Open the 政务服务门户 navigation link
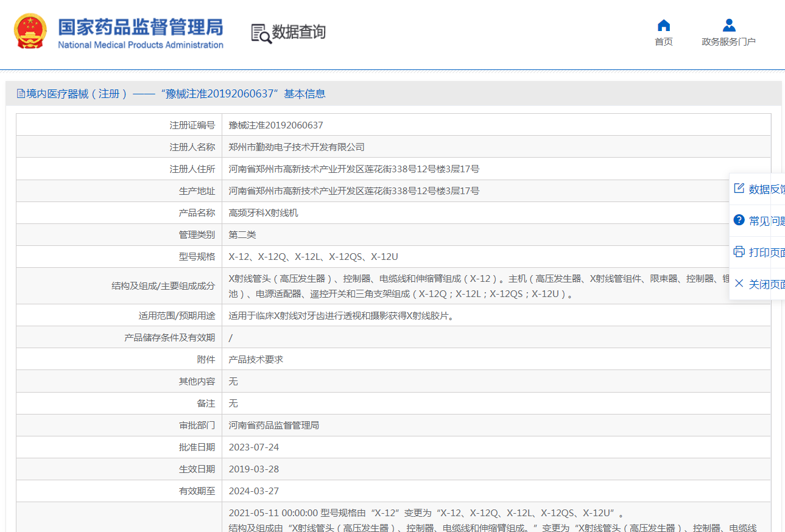Screen dimensions: 785x532 click(728, 41)
